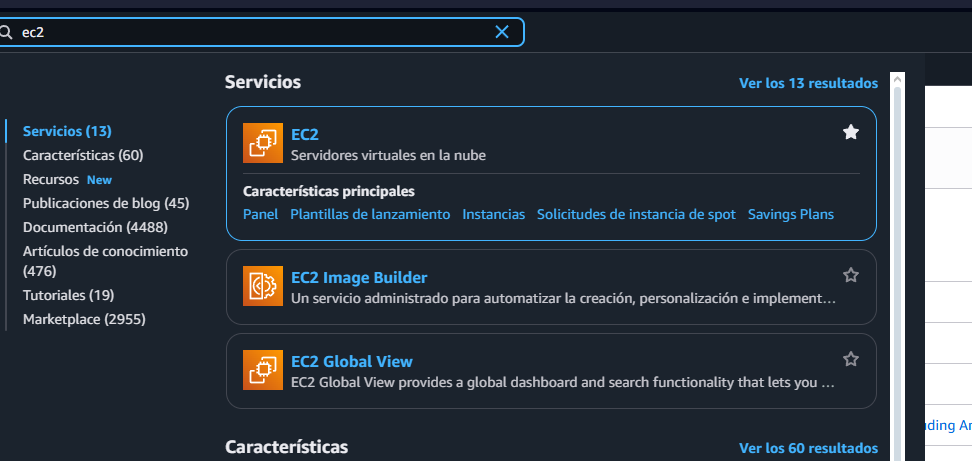The height and width of the screenshot is (461, 972).
Task: Click the Características section heading
Action: coord(286,447)
